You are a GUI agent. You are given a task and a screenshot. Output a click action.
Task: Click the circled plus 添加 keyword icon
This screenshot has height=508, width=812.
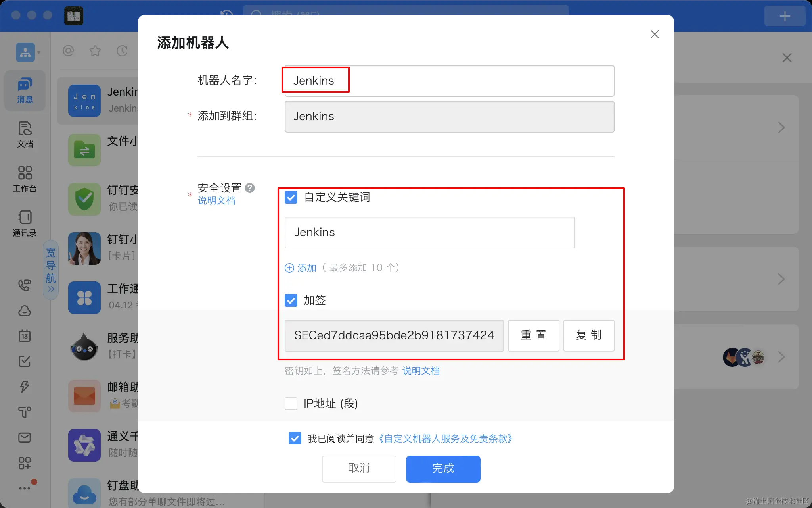(289, 268)
